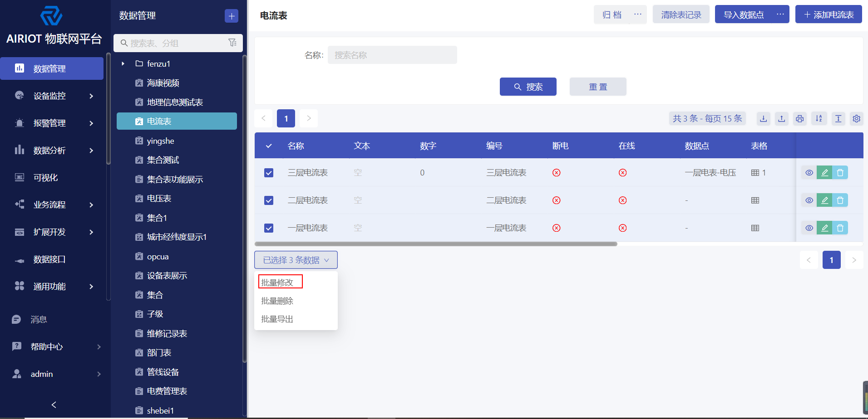Click the edit pencil icon for 三层电流表
Image resolution: width=868 pixels, height=419 pixels.
point(824,172)
